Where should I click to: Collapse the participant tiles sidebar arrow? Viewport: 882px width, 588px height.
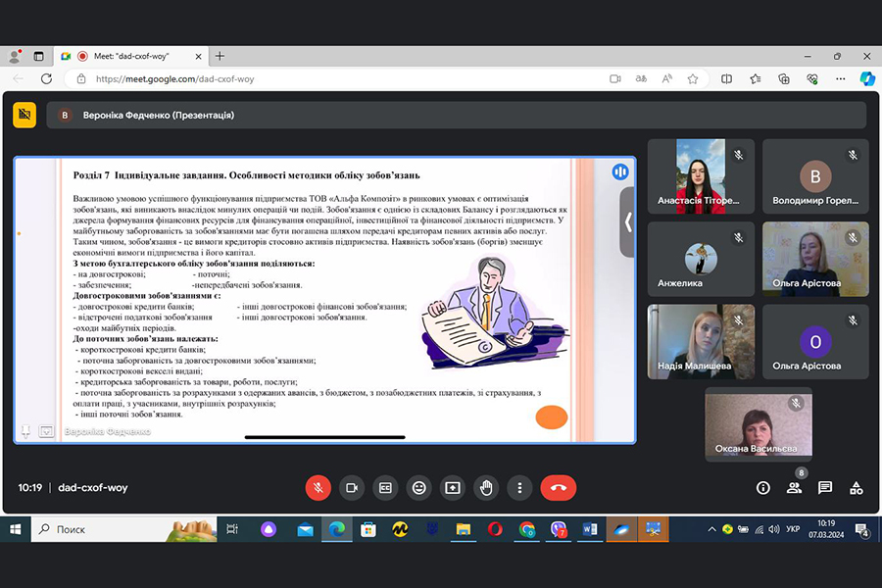pos(627,222)
